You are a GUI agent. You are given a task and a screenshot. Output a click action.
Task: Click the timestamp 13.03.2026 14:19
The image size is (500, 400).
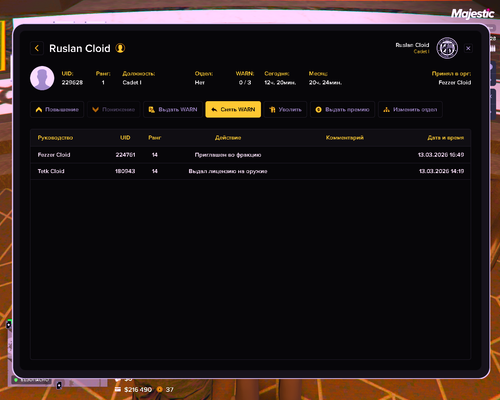pyautogui.click(x=442, y=171)
